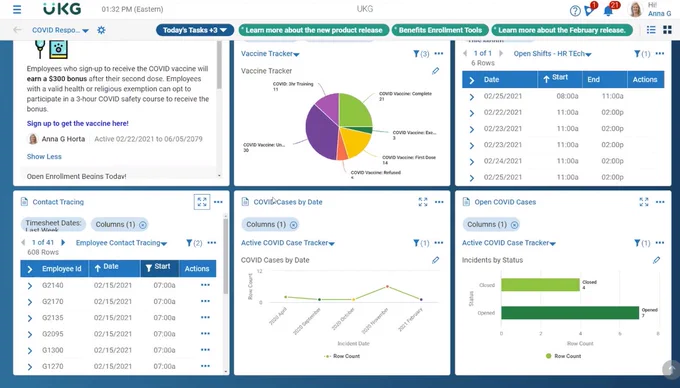Sort Contact Tracing by Date column
Screen dimensions: 680x388
tap(114, 268)
